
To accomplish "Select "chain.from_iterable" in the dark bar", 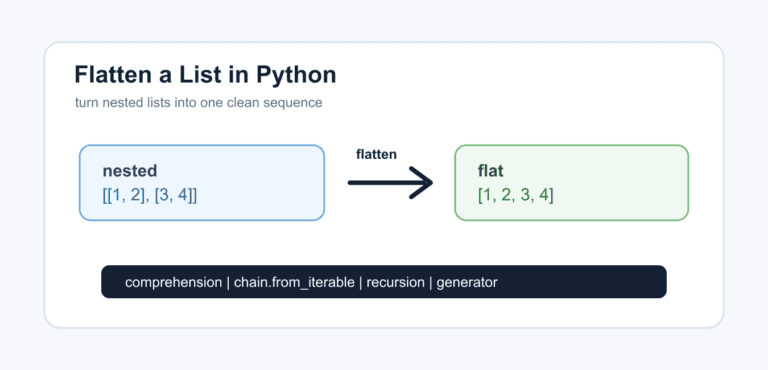I will click(x=294, y=283).
